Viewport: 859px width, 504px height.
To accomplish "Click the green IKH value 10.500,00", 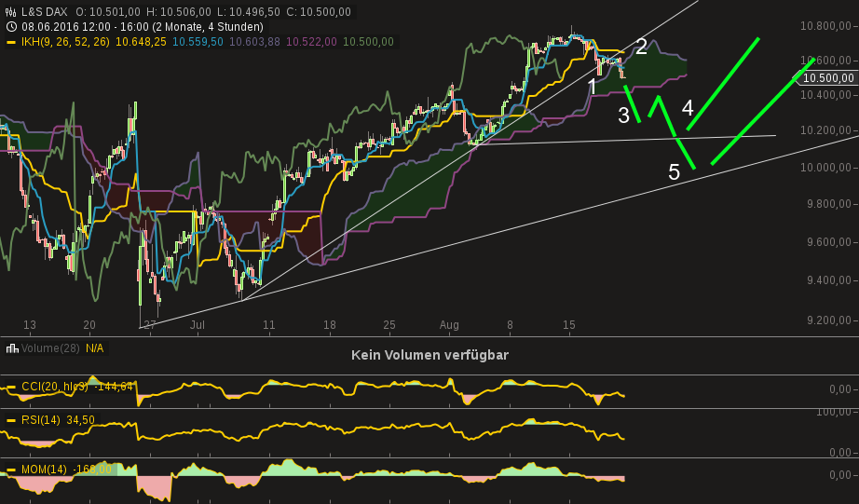I will 368,42.
